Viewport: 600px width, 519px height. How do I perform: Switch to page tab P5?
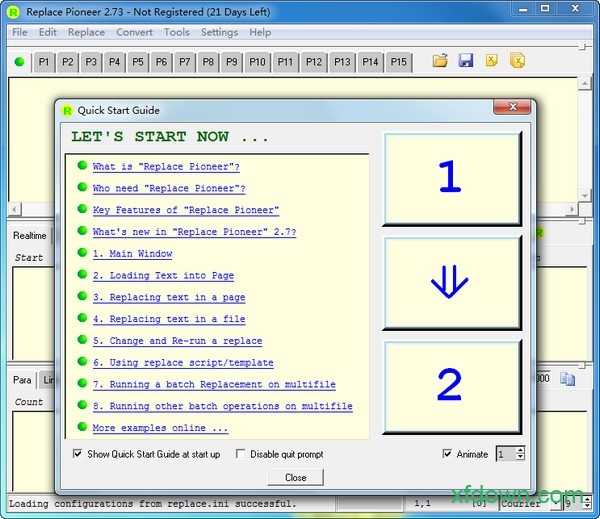coord(138,62)
